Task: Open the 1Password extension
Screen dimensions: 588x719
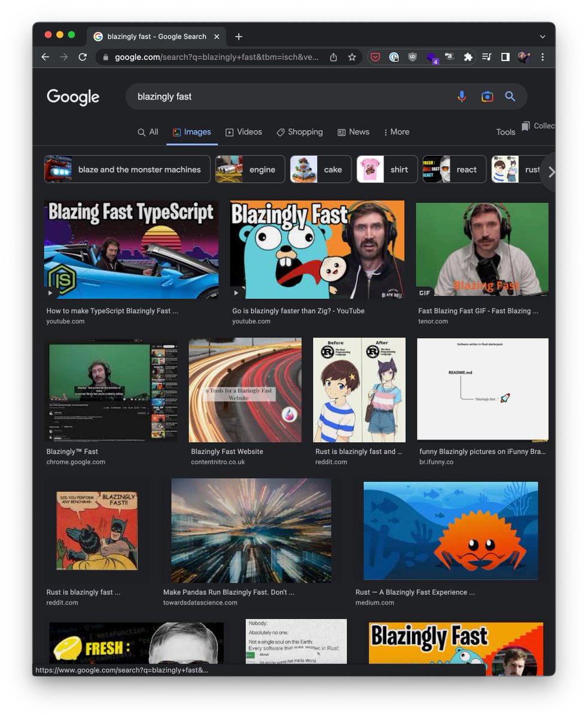Action: coord(394,57)
